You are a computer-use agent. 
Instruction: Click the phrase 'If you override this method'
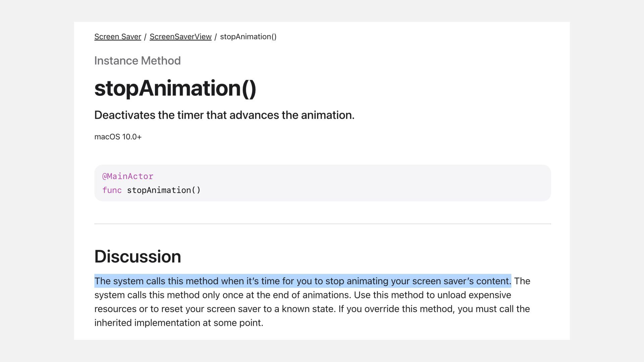396,309
